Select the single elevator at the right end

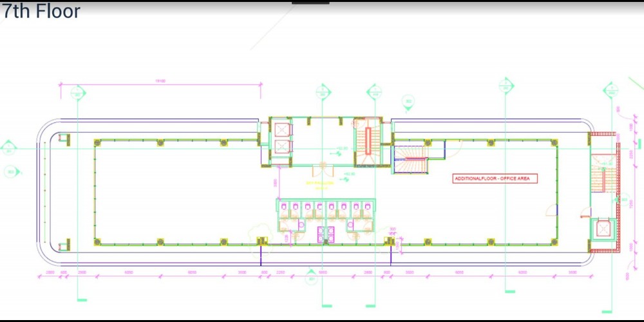604,229
